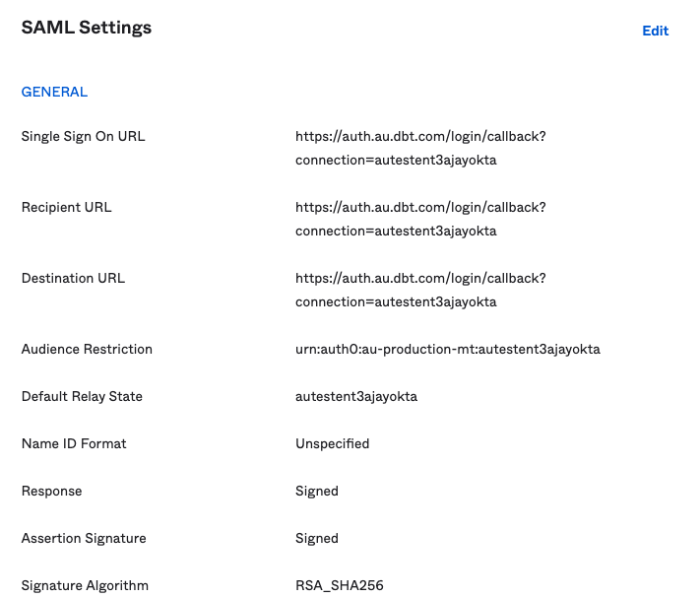This screenshot has height=598, width=700.
Task: Click the SAML Settings title
Action: click(87, 28)
